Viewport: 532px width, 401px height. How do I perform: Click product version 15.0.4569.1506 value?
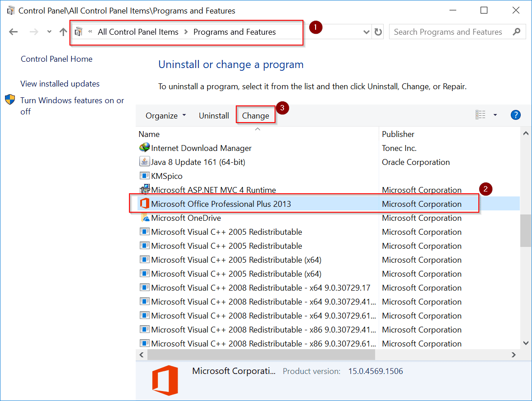pos(376,371)
